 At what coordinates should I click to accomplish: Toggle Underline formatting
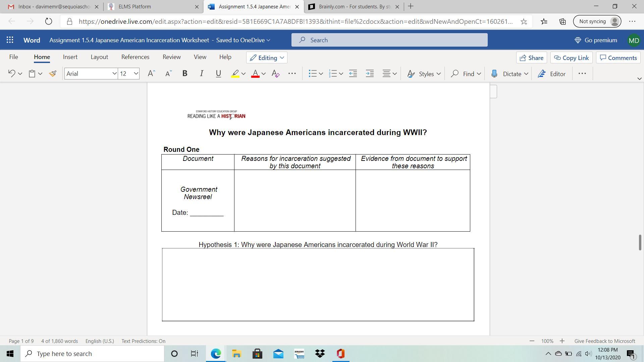click(218, 74)
